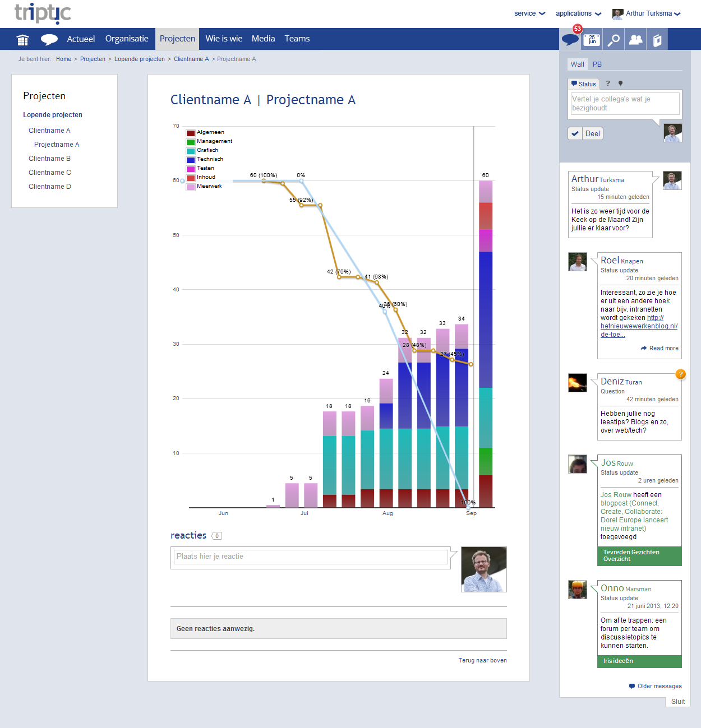This screenshot has height=728, width=701.
Task: Click the checkmark next to the Deel button
Action: pyautogui.click(x=575, y=133)
